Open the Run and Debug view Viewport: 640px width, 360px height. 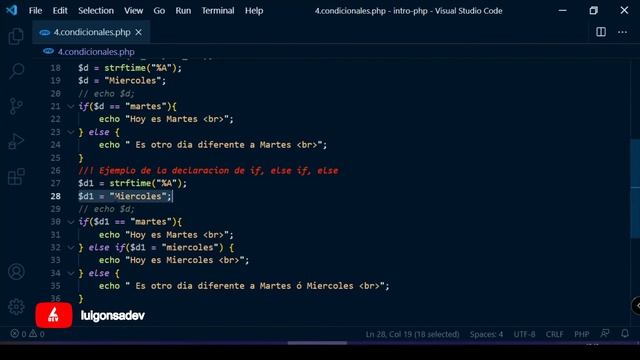pyautogui.click(x=16, y=141)
